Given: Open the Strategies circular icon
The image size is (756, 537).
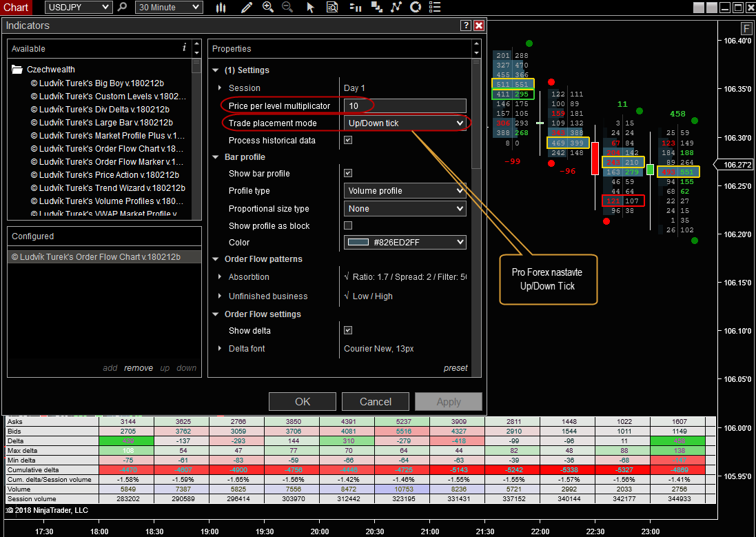Looking at the screenshot, I should (x=415, y=7).
